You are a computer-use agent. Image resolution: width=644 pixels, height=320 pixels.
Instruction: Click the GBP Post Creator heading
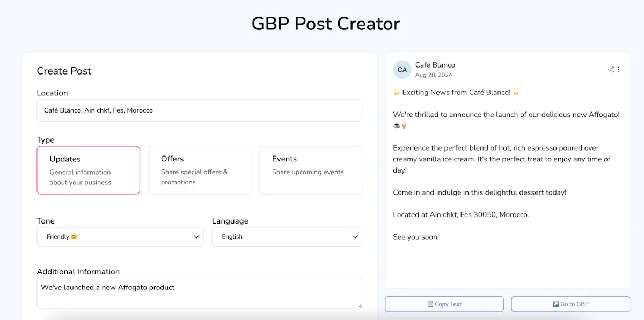point(326,24)
